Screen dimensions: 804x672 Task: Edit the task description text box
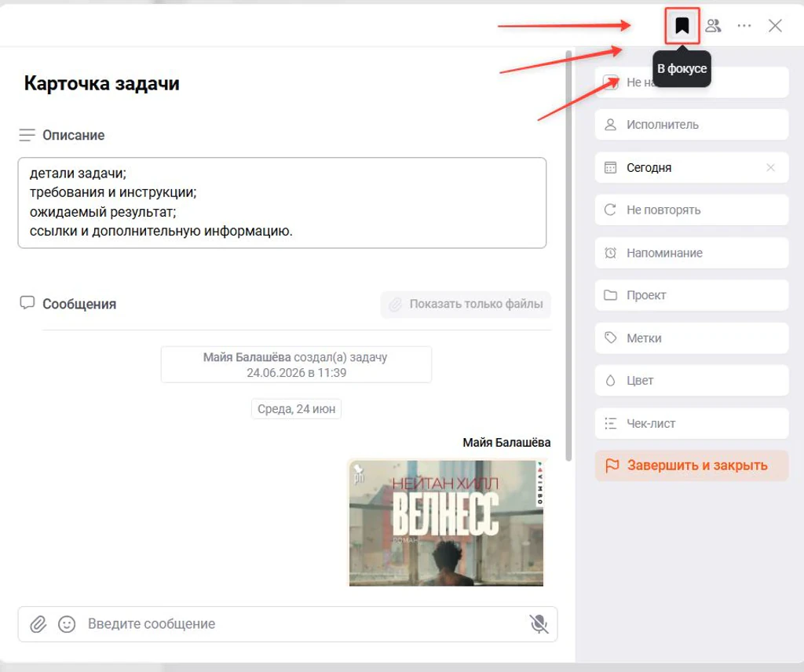coord(282,203)
